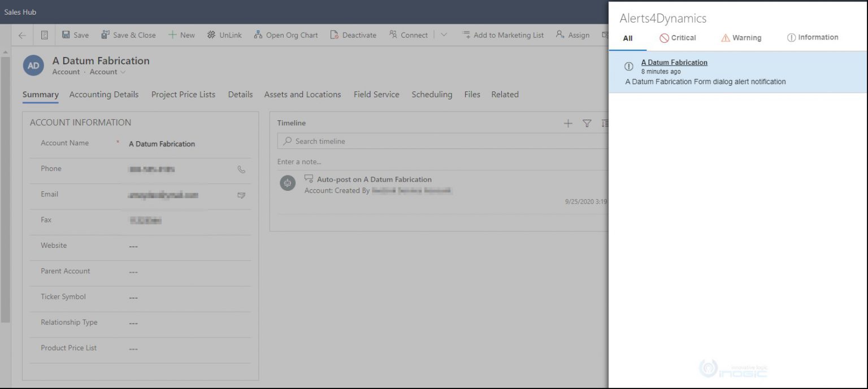Open the timeline filter funnel icon
Viewport: 868px width, 389px height.
coord(587,124)
